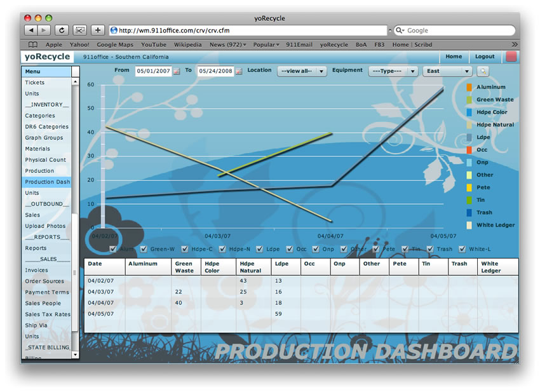Click the Green Waste legend swatch
The height and width of the screenshot is (392, 540).
(x=469, y=100)
